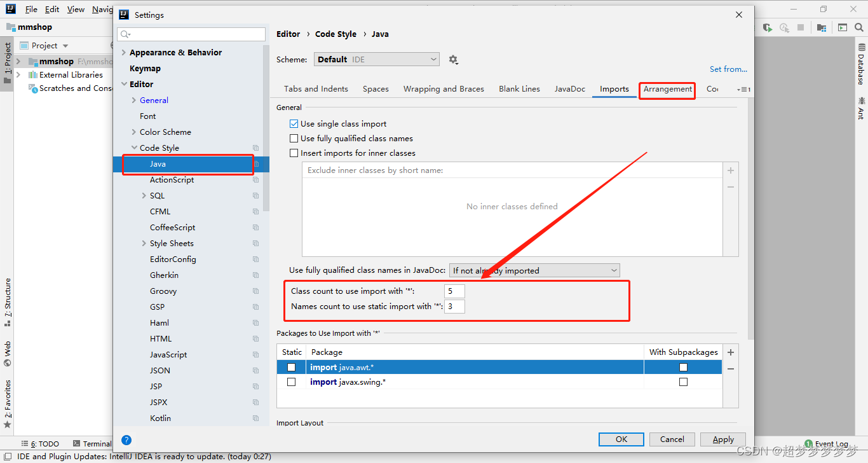Switch to the Arrangement tab
This screenshot has height=463, width=868.
point(668,89)
